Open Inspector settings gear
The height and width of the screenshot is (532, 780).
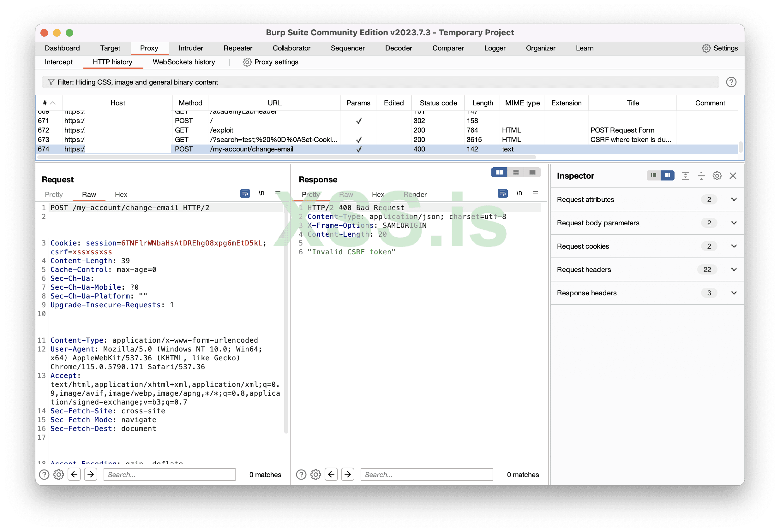coord(717,176)
